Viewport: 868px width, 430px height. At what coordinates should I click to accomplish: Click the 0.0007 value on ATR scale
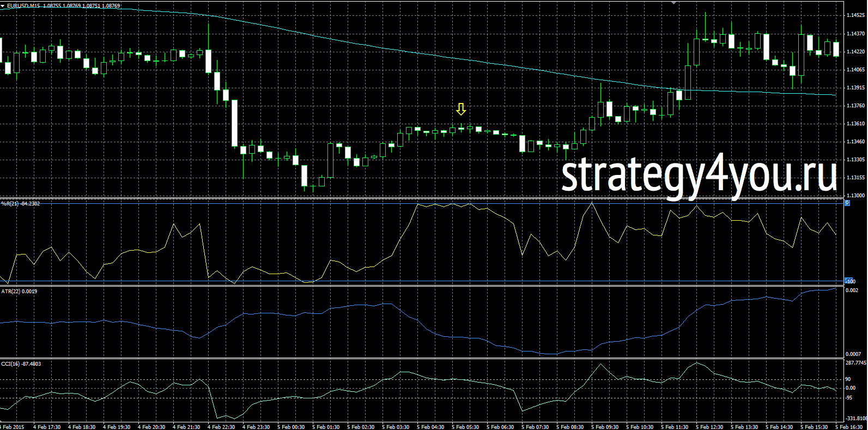click(x=853, y=354)
